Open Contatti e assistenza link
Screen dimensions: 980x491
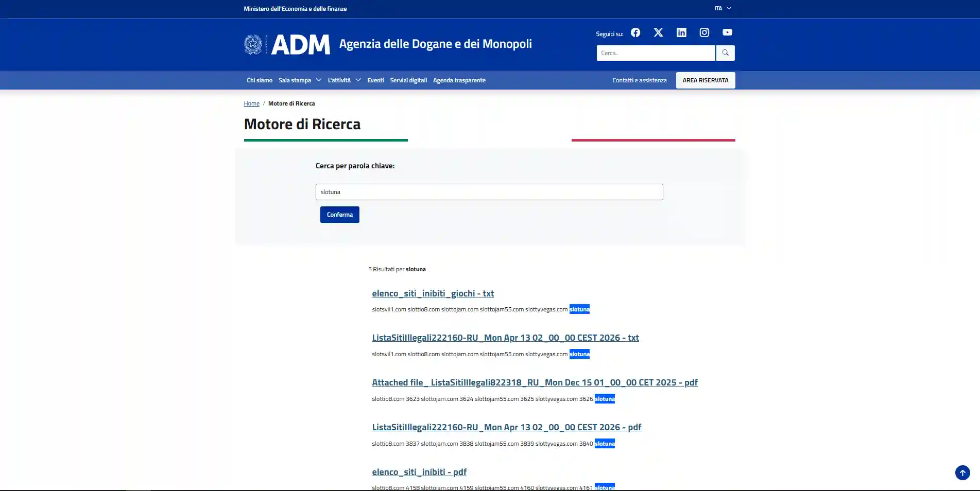coord(639,80)
